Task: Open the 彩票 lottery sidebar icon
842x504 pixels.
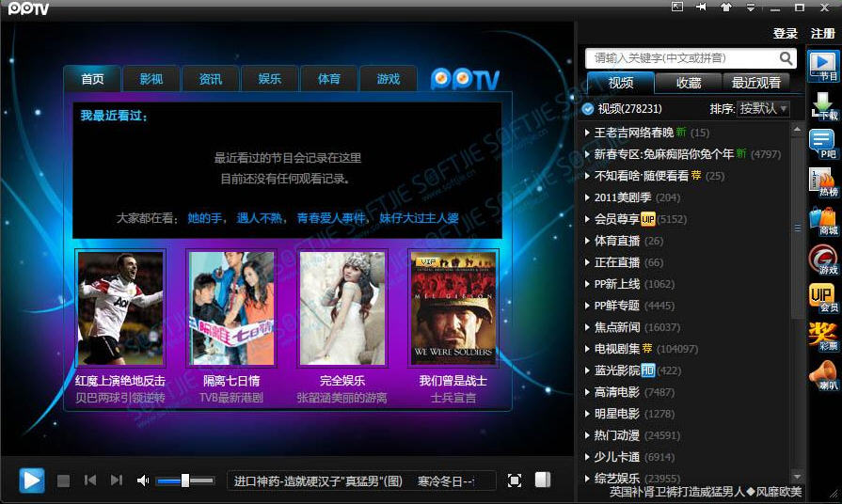Action: (823, 337)
